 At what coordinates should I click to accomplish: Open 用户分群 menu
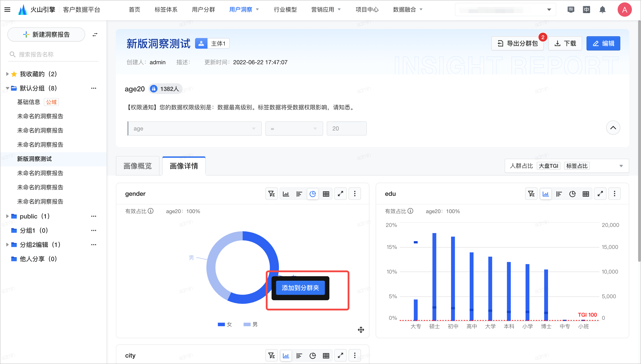(x=203, y=10)
